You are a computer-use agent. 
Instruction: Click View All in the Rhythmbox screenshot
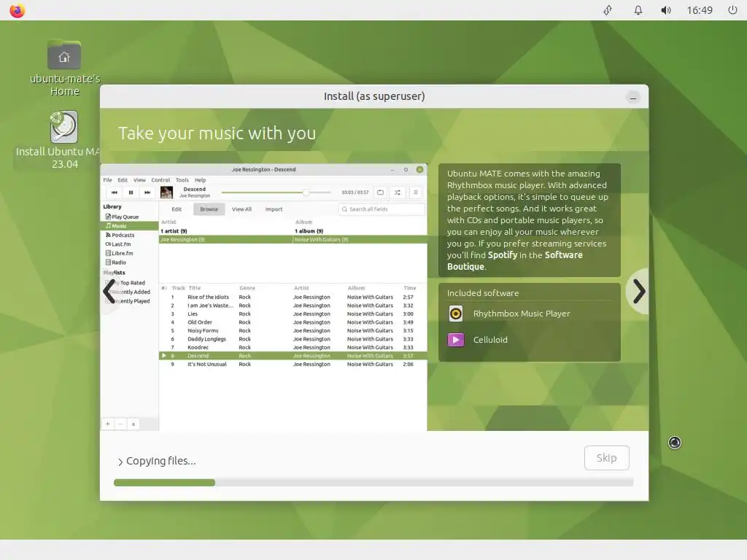click(x=241, y=209)
